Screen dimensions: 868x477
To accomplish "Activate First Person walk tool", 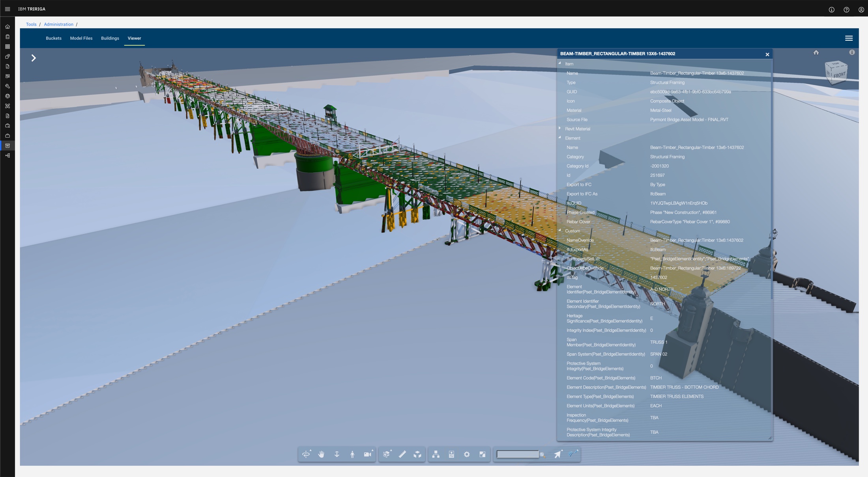I will coord(352,454).
